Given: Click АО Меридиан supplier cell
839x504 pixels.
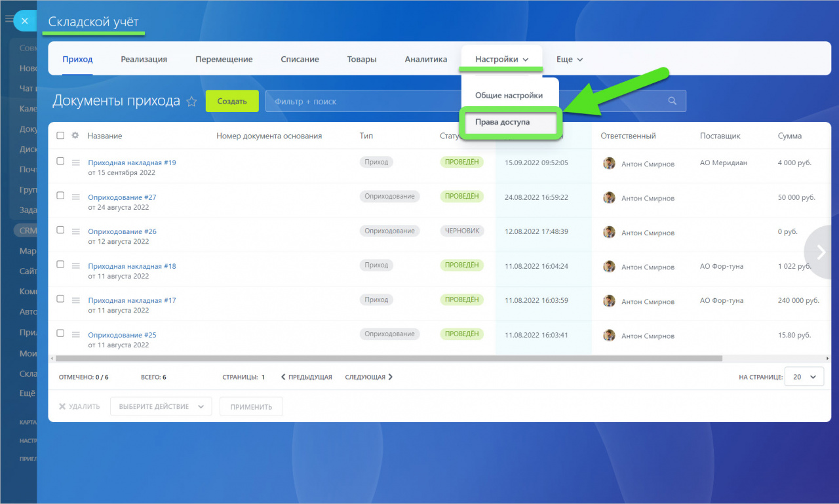Looking at the screenshot, I should tap(724, 163).
